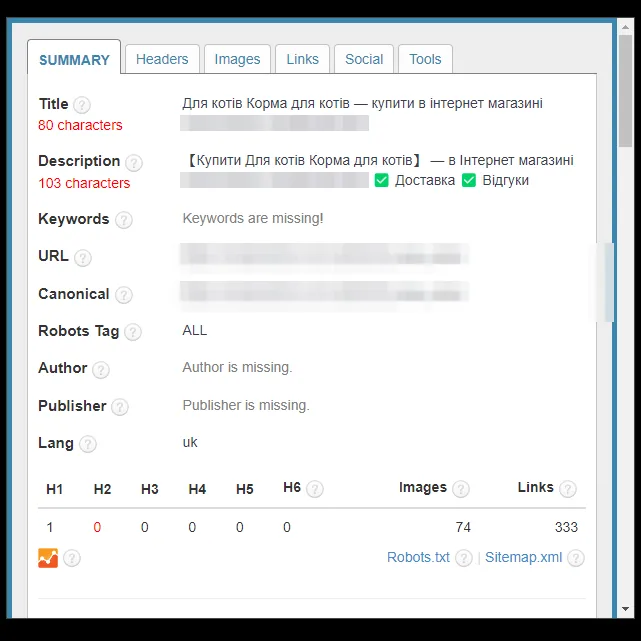This screenshot has width=641, height=641.
Task: Click help icon next to Sitemap.xml
Action: tap(576, 558)
